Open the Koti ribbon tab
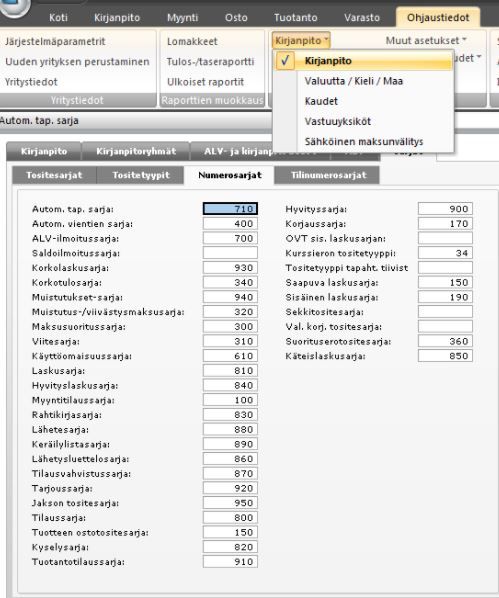This screenshot has height=598, width=499. (58, 18)
